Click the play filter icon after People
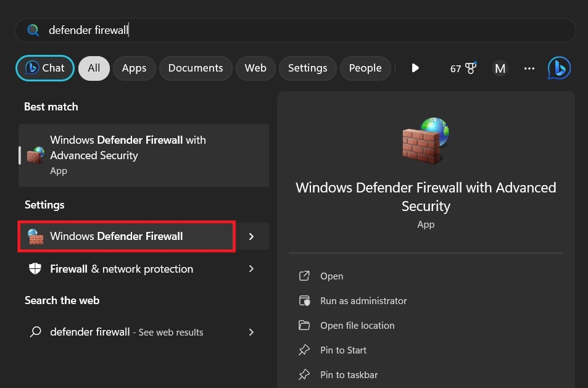This screenshot has height=388, width=588. point(415,68)
